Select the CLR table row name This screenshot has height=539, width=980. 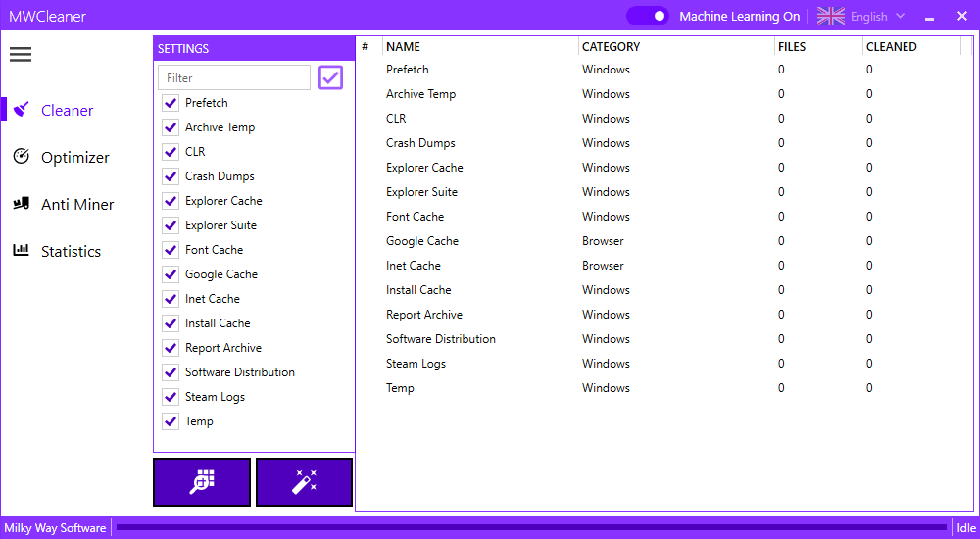pos(396,119)
